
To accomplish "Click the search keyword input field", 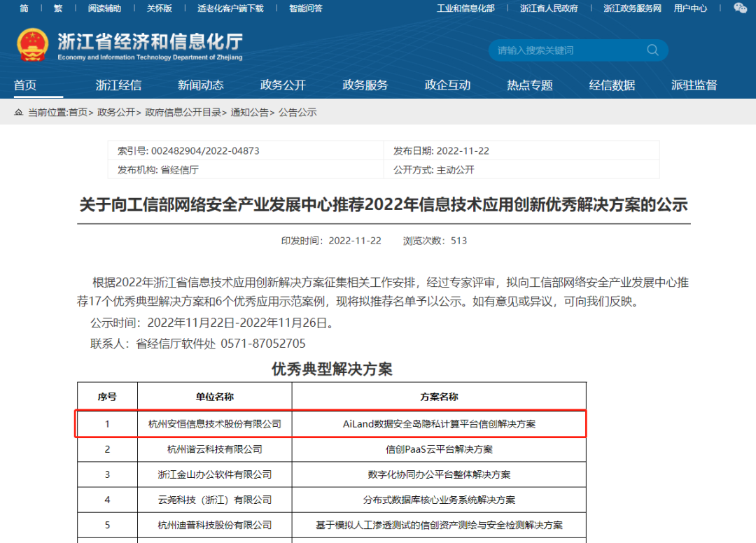I will 567,50.
